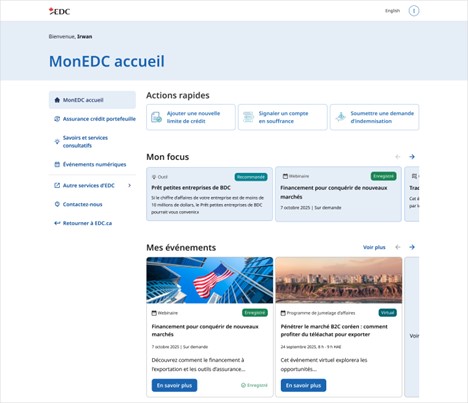468x403 pixels.
Task: Click Webinaire calendar icon in Mes événements card
Action: pyautogui.click(x=154, y=313)
